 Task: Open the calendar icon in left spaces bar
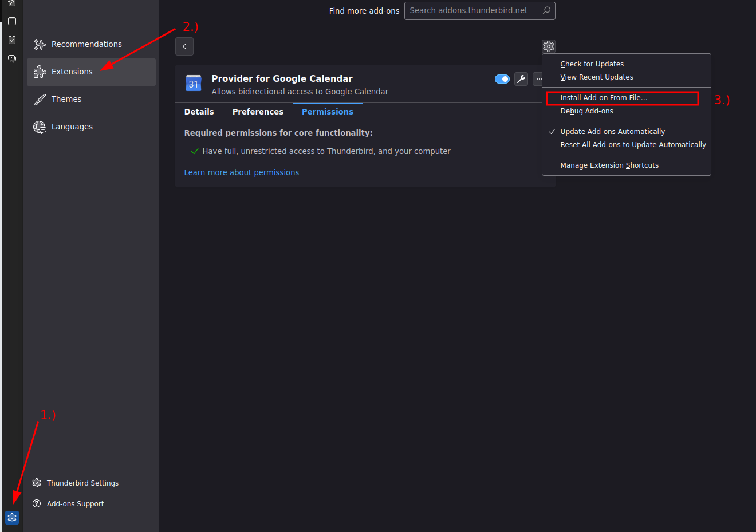(x=12, y=21)
